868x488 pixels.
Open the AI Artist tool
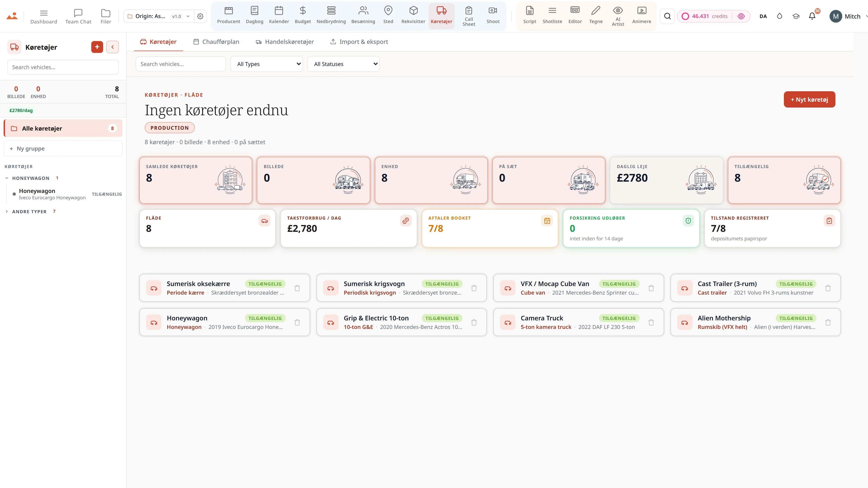pos(618,16)
